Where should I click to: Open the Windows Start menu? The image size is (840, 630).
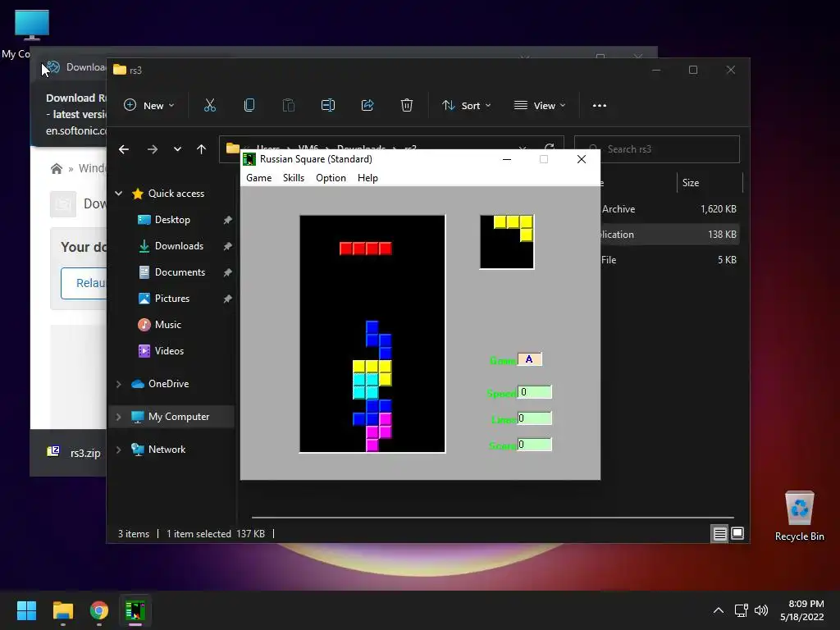(26, 610)
